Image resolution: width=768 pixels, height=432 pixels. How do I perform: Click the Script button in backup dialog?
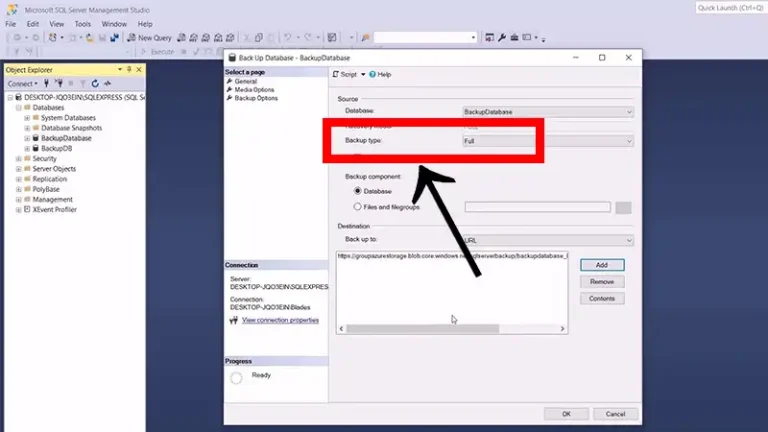[345, 74]
